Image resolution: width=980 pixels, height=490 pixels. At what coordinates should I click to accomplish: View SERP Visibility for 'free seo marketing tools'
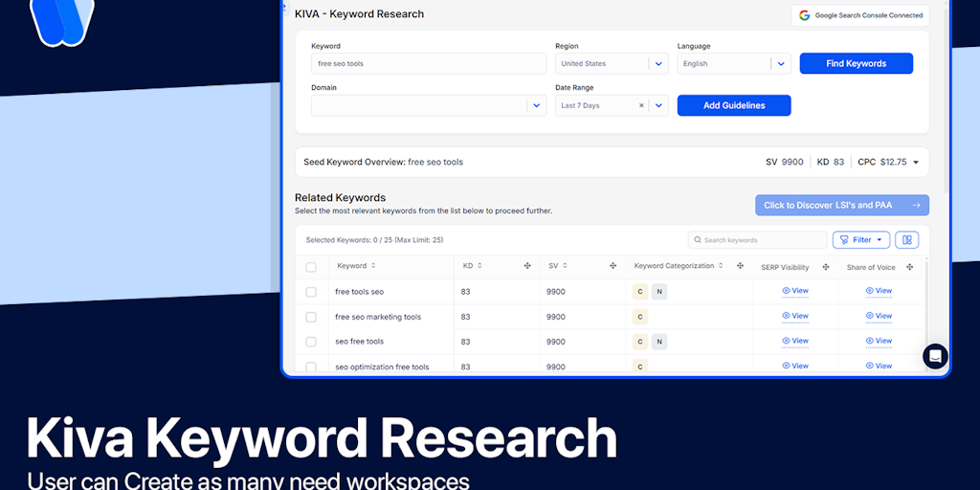click(795, 316)
